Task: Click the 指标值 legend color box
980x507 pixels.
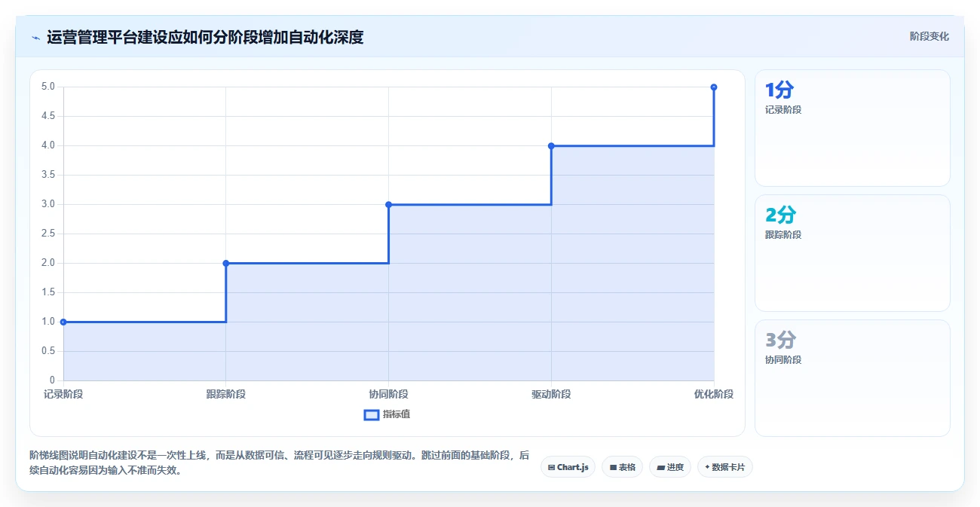Action: click(x=372, y=414)
